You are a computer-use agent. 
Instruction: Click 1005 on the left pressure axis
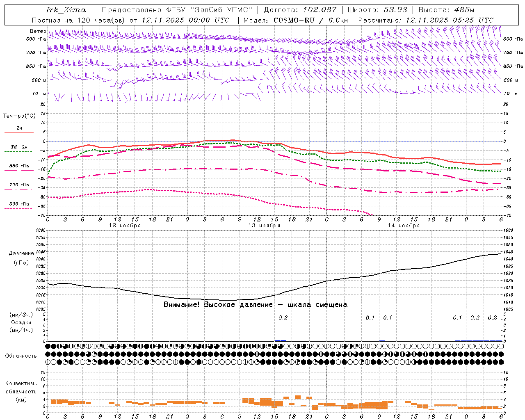(40, 309)
